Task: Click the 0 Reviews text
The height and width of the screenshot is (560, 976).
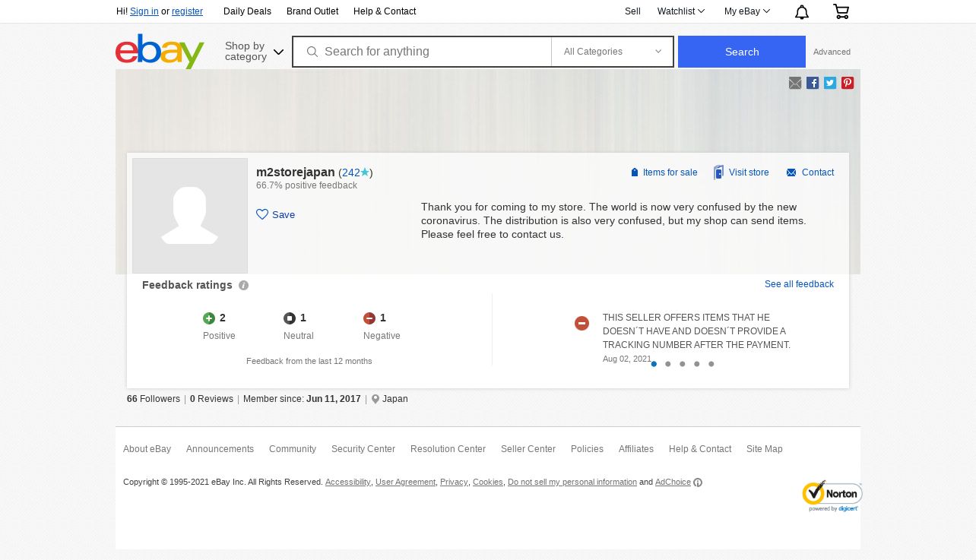Action: pos(211,399)
